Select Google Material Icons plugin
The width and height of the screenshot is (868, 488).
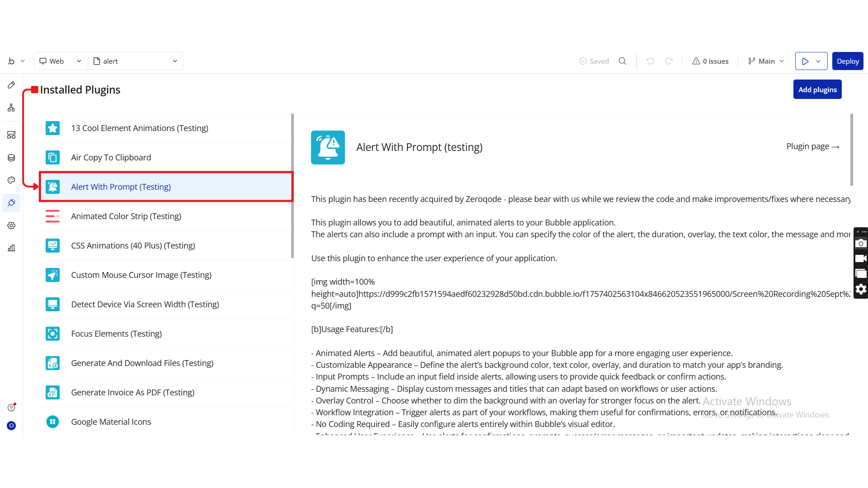(111, 422)
